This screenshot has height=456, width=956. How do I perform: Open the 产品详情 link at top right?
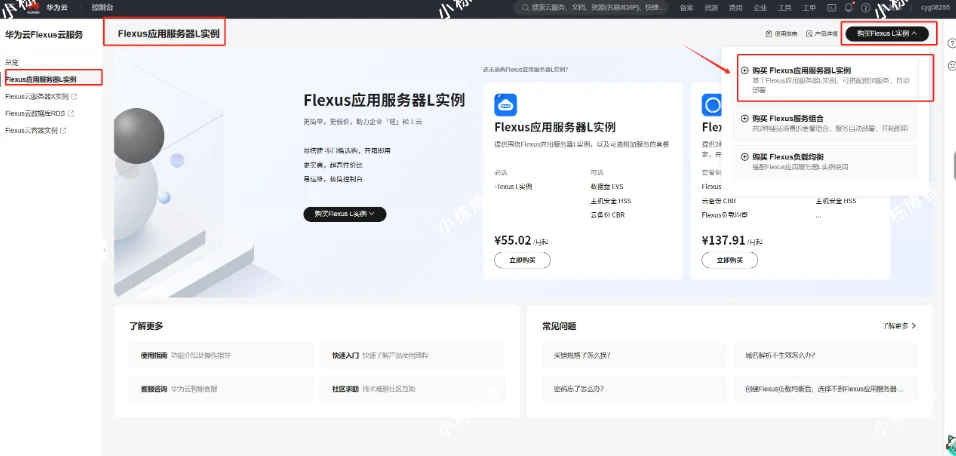pyautogui.click(x=826, y=34)
